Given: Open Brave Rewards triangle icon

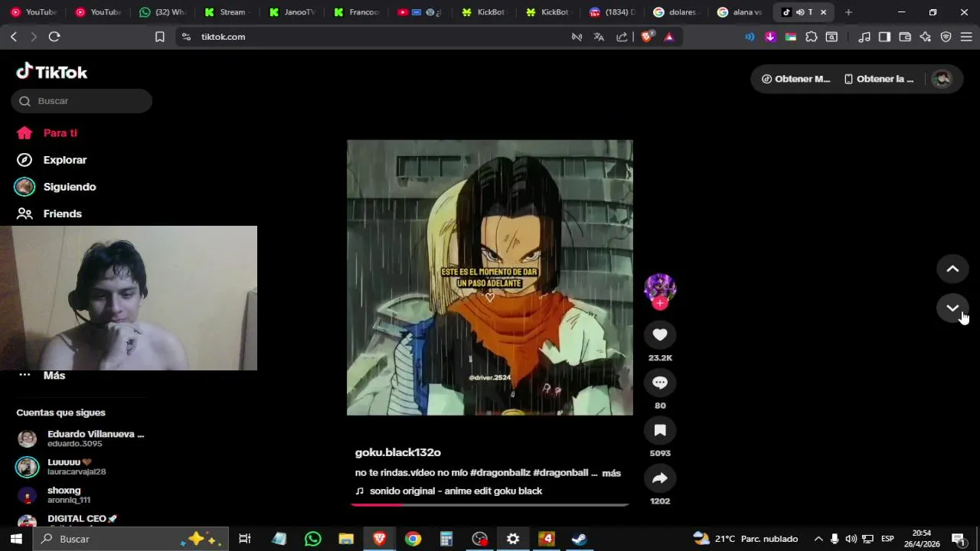Looking at the screenshot, I should click(668, 37).
